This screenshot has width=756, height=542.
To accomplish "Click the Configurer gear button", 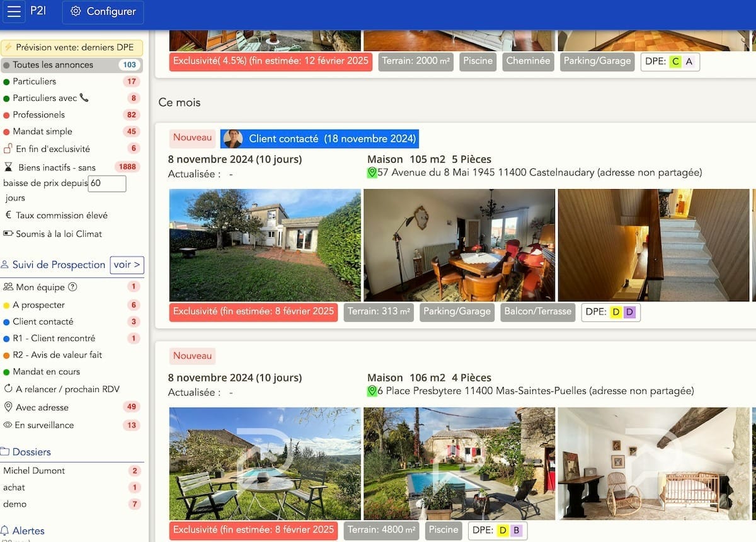I will (103, 12).
